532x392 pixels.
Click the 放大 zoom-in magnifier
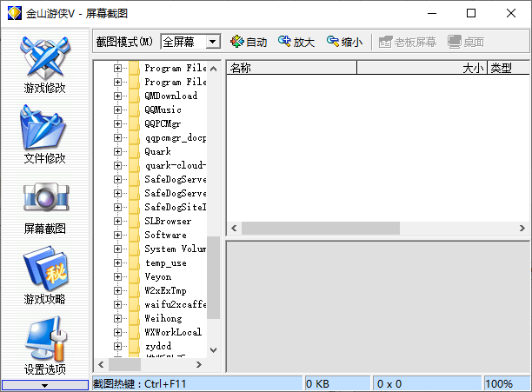(x=284, y=42)
